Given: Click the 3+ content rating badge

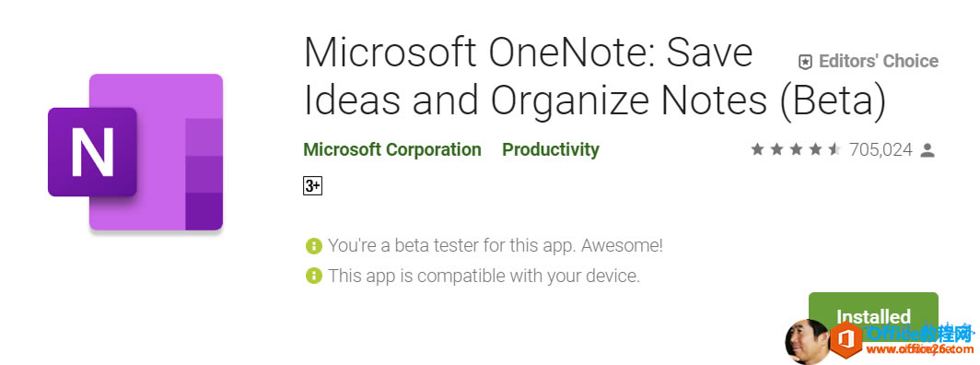Looking at the screenshot, I should [x=312, y=186].
